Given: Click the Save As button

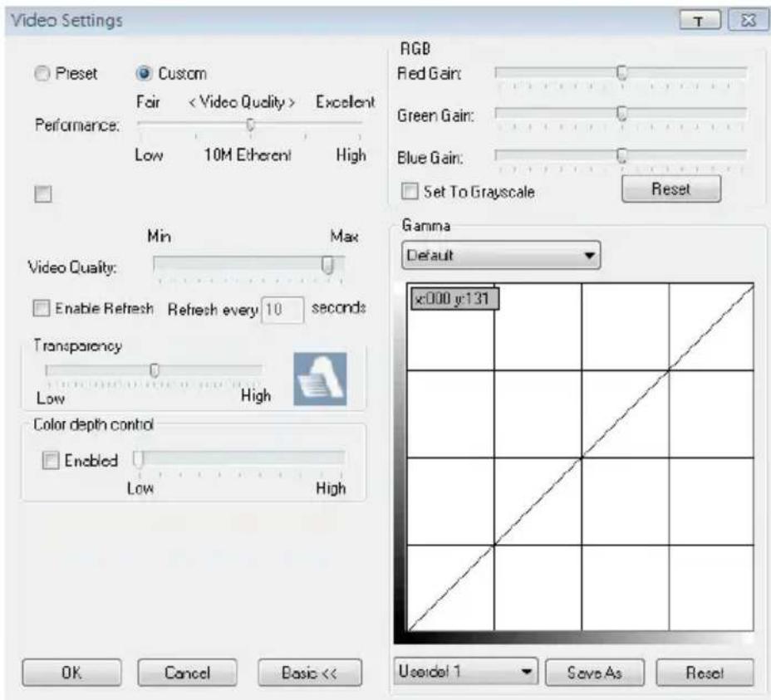Looking at the screenshot, I should point(595,673).
